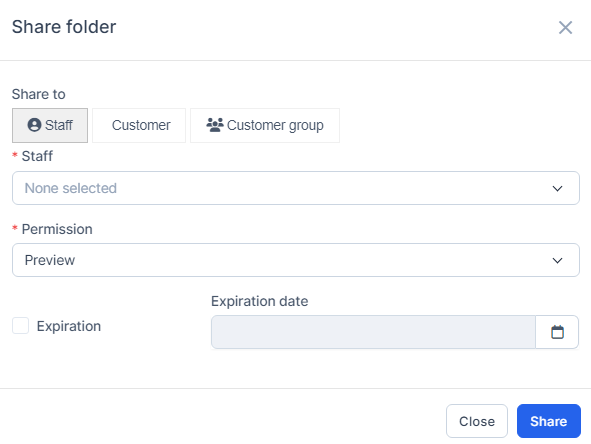This screenshot has width=591, height=444.
Task: Expand the Staff 'None selected' dropdown
Action: [296, 188]
